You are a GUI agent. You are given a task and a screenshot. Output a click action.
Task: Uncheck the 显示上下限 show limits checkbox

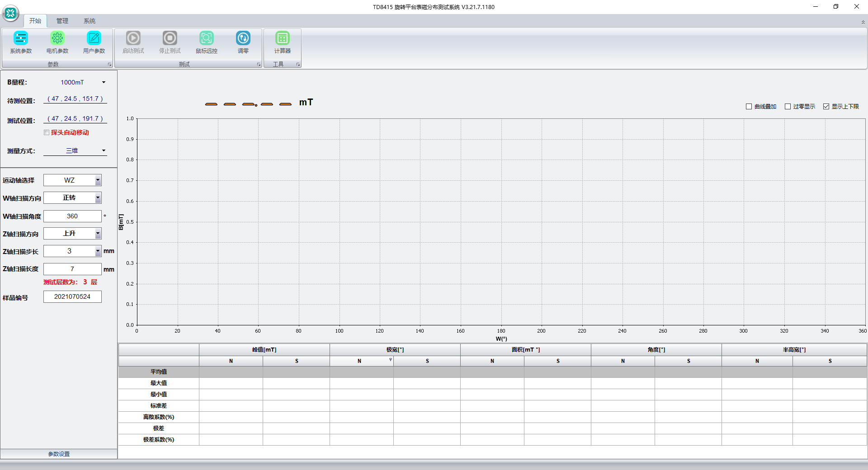(826, 107)
